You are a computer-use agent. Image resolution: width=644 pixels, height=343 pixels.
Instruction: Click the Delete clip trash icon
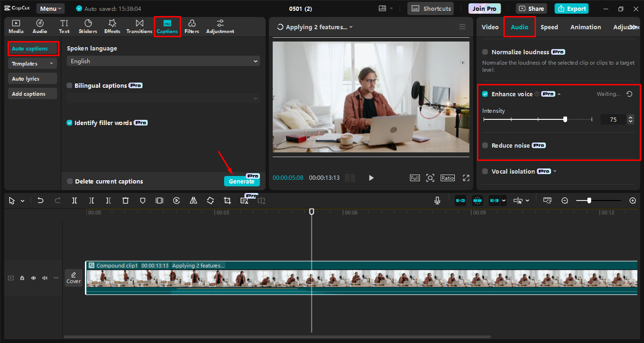(125, 200)
